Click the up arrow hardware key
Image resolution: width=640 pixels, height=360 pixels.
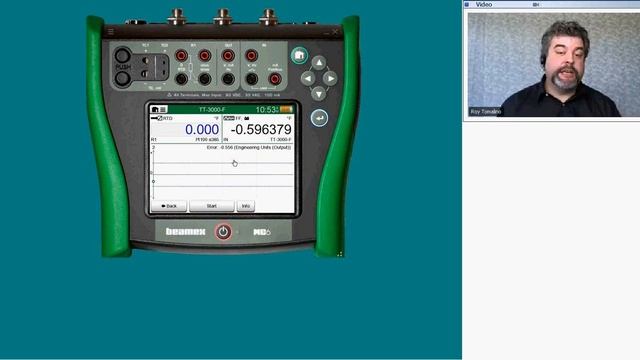pyautogui.click(x=319, y=63)
